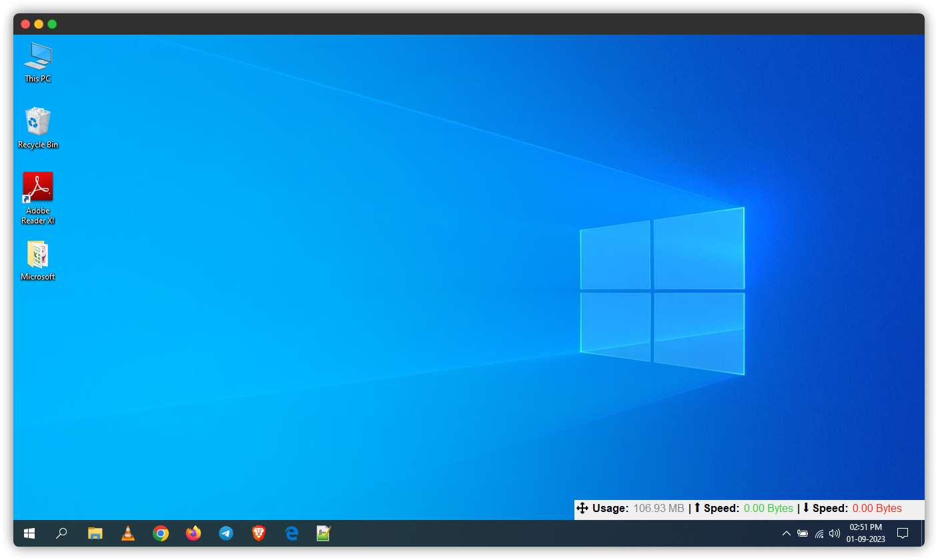The height and width of the screenshot is (560, 938).
Task: Open the Wi-Fi network tray icon
Action: click(819, 533)
